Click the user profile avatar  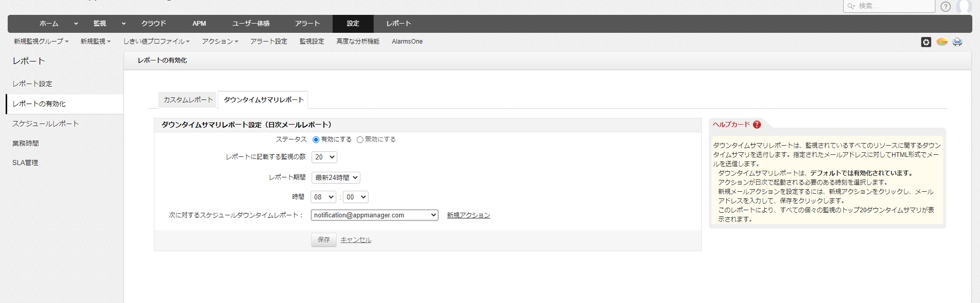tap(964, 6)
